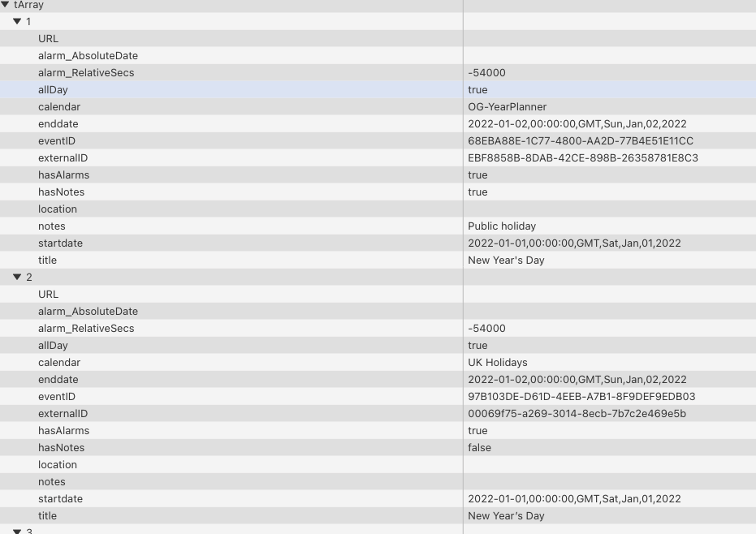Collapse the disclosure triangle for item 1
756x534 pixels.
click(x=17, y=22)
